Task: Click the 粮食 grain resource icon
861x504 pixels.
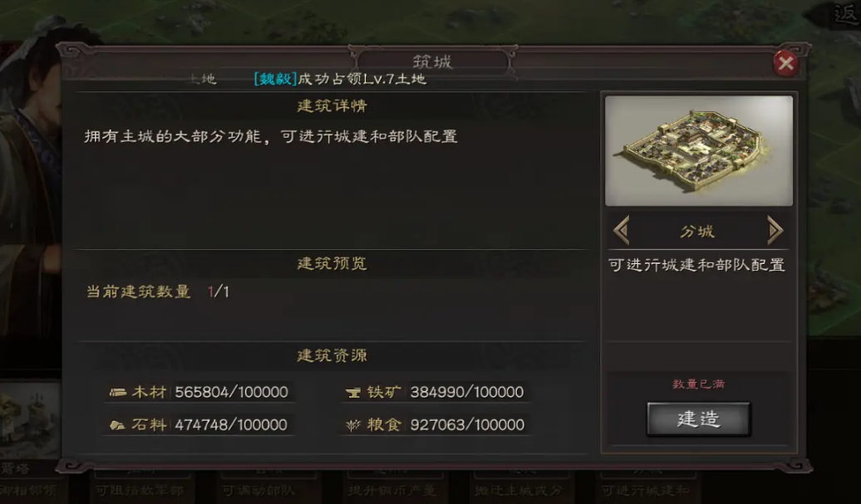Action: 353,425
